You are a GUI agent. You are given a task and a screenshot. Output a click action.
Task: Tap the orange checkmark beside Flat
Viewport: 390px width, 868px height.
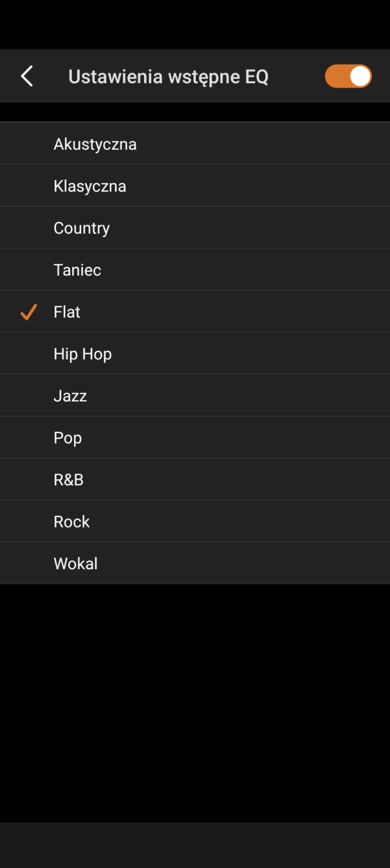pos(28,312)
